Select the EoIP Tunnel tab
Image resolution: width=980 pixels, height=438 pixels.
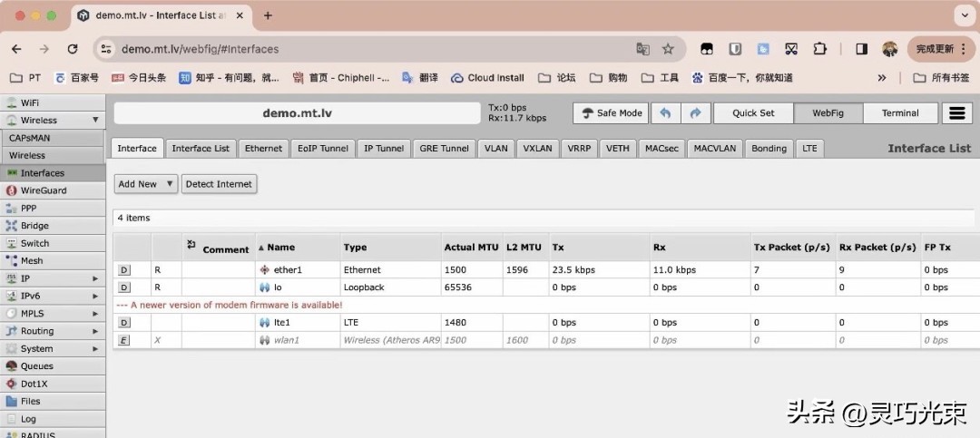323,148
